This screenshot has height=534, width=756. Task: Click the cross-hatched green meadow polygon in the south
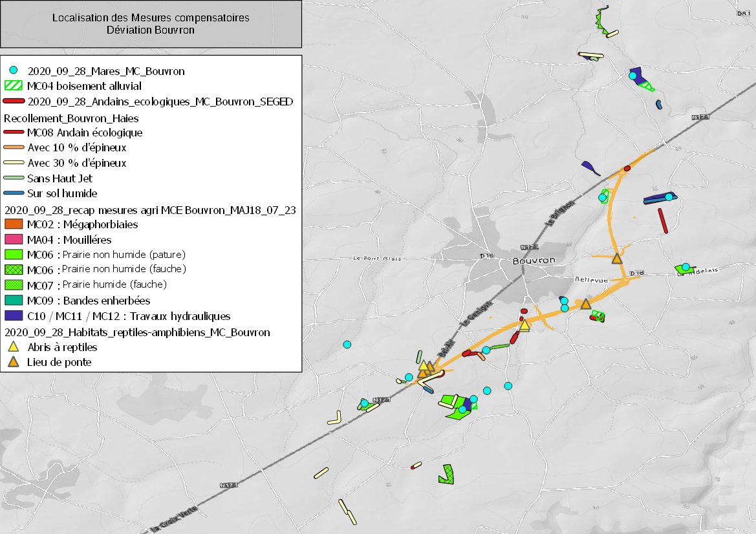447,475
